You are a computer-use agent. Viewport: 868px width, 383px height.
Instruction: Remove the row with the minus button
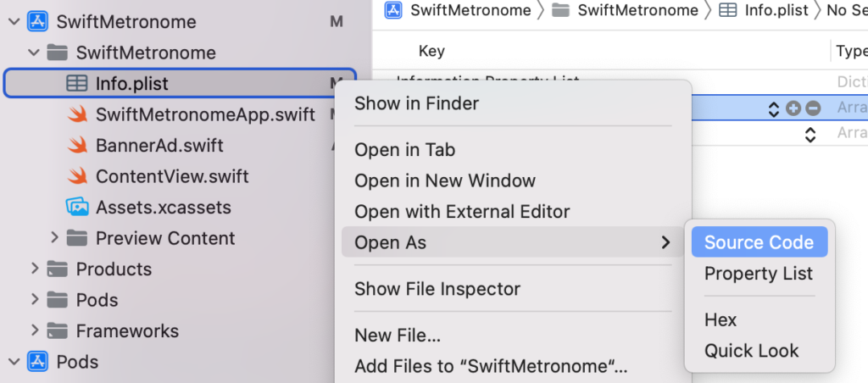[x=813, y=108]
